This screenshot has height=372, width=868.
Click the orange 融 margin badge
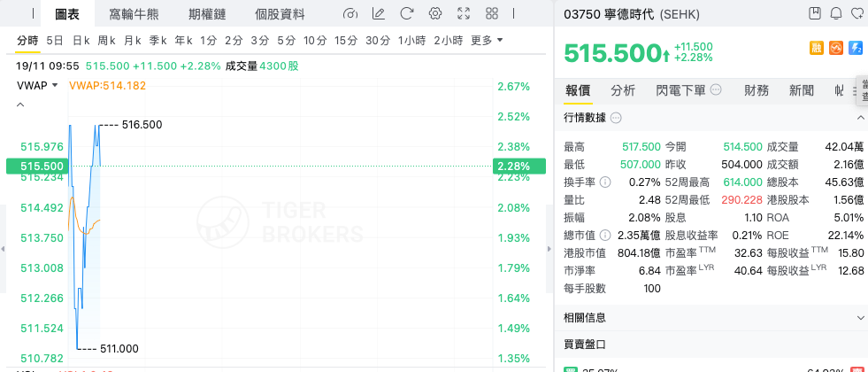(817, 48)
